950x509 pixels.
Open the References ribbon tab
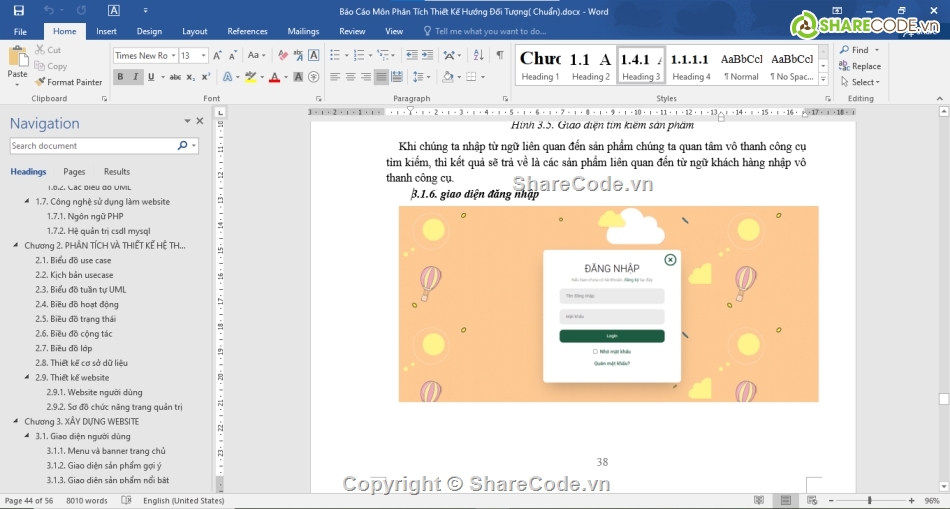click(247, 31)
